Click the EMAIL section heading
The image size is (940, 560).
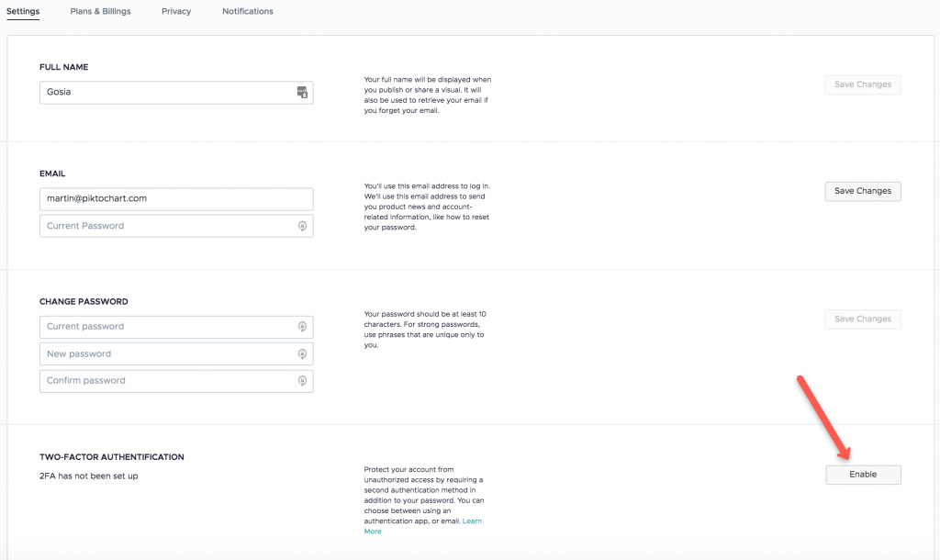click(52, 174)
